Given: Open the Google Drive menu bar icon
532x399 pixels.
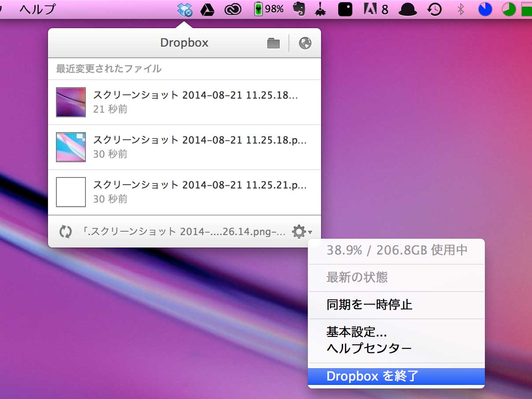Looking at the screenshot, I should tap(207, 9).
